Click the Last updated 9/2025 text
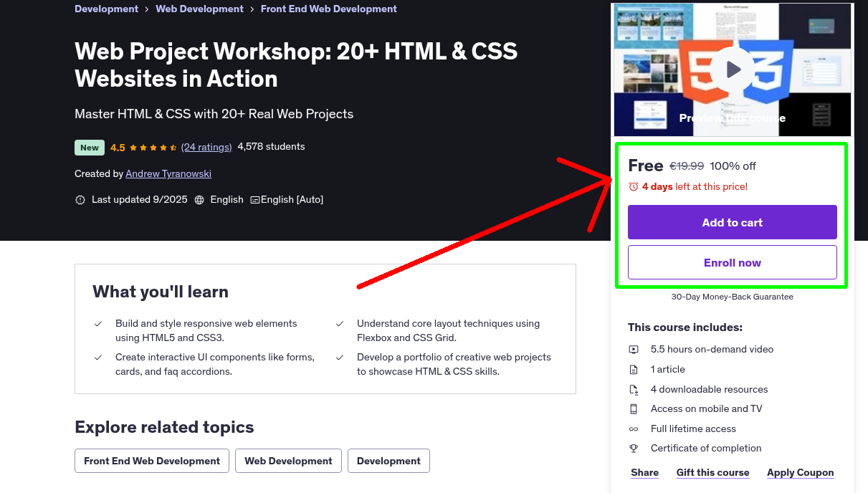868x493 pixels. pyautogui.click(x=140, y=199)
